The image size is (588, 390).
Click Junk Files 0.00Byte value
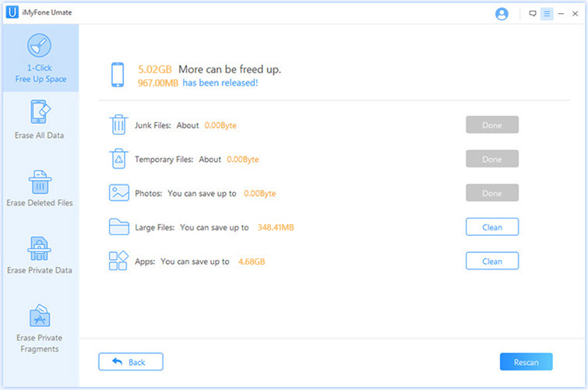coord(220,125)
